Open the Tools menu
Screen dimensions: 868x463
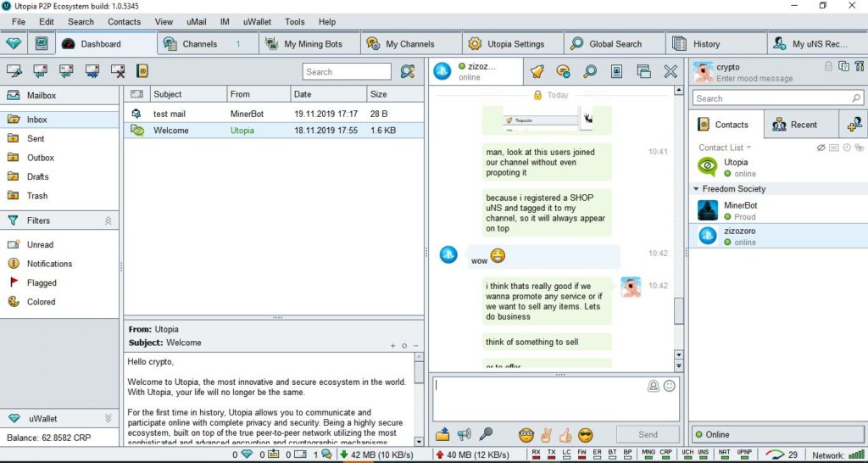pos(294,22)
